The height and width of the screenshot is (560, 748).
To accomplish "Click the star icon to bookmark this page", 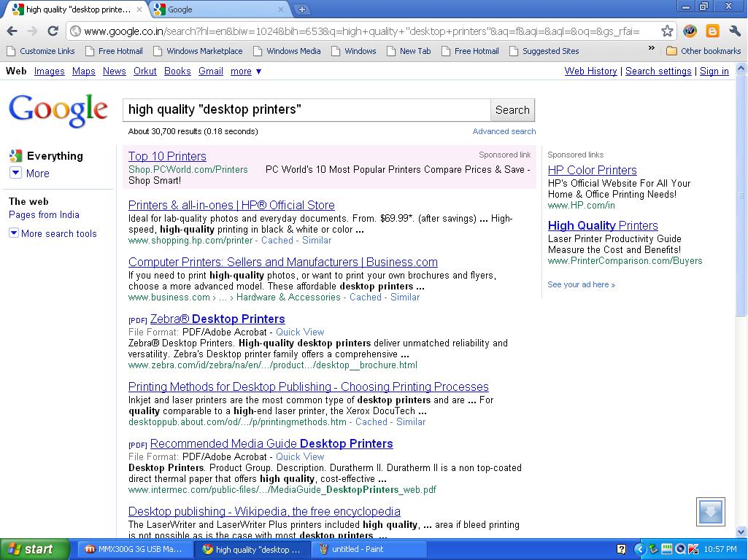I will click(x=667, y=32).
